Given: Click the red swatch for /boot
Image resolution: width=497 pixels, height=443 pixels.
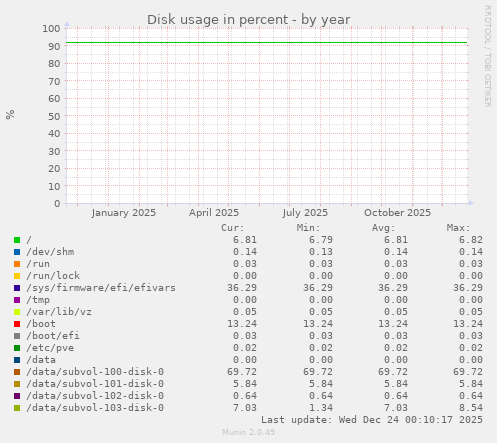Looking at the screenshot, I should 17,324.
